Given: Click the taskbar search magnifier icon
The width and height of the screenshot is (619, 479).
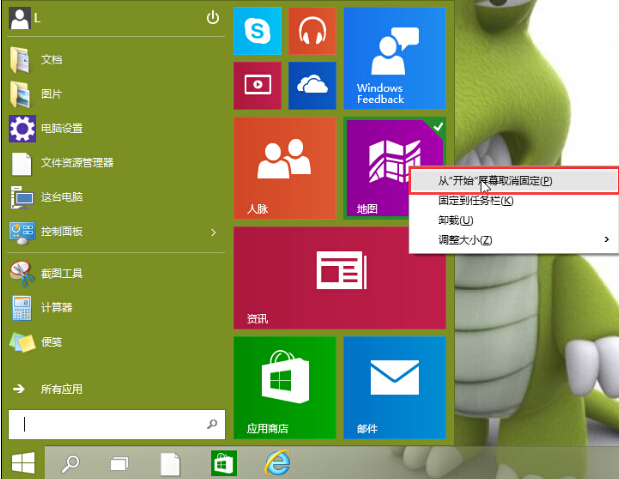Looking at the screenshot, I should [x=71, y=464].
